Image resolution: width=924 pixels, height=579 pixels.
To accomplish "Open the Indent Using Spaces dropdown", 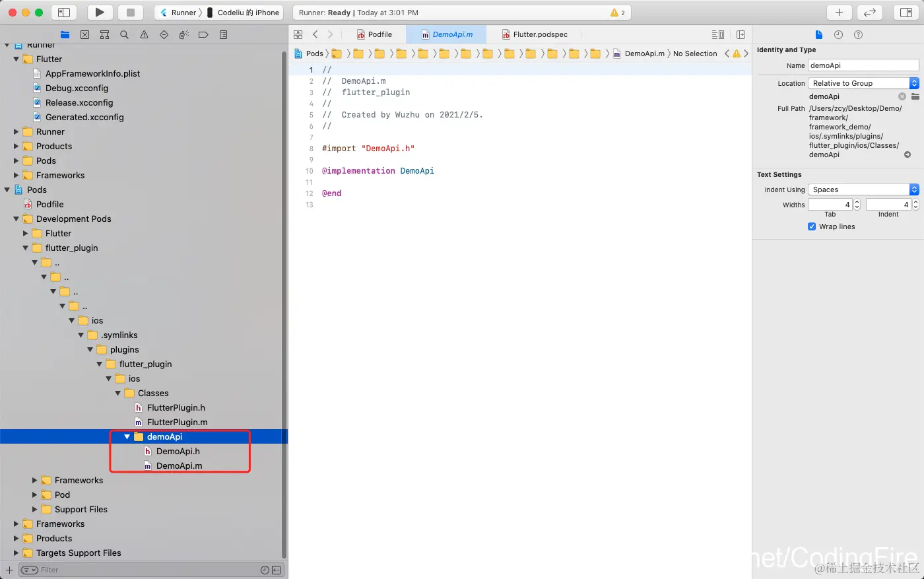I will [x=863, y=189].
